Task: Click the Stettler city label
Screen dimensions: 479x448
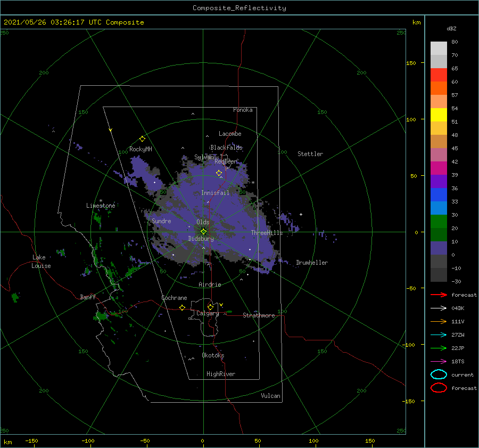Action: tap(310, 154)
